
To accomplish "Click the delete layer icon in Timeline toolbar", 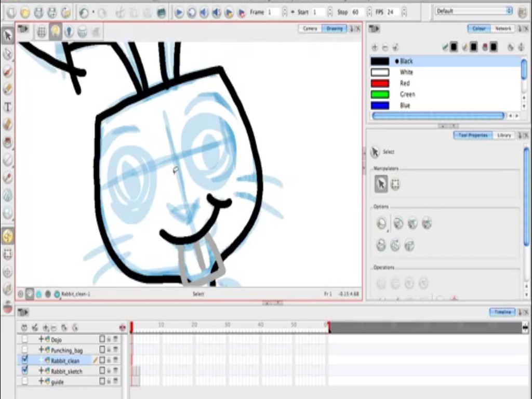I will [x=54, y=328].
